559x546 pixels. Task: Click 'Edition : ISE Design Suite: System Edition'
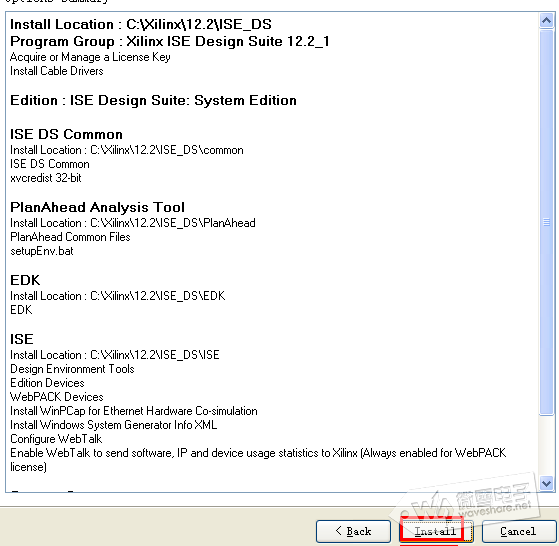[x=153, y=101]
